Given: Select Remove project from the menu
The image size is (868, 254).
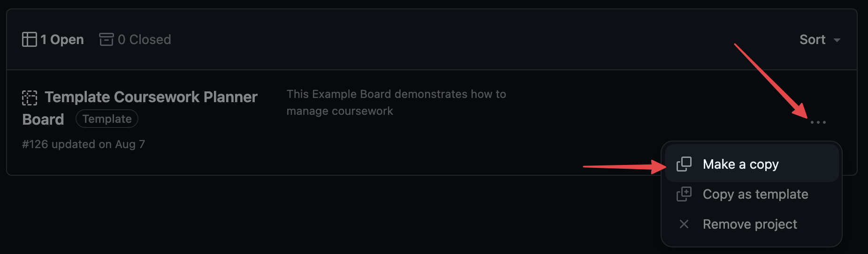Looking at the screenshot, I should 749,224.
